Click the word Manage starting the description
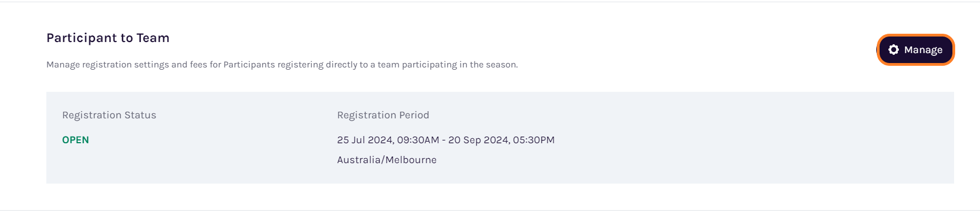The height and width of the screenshot is (219, 980). 63,65
